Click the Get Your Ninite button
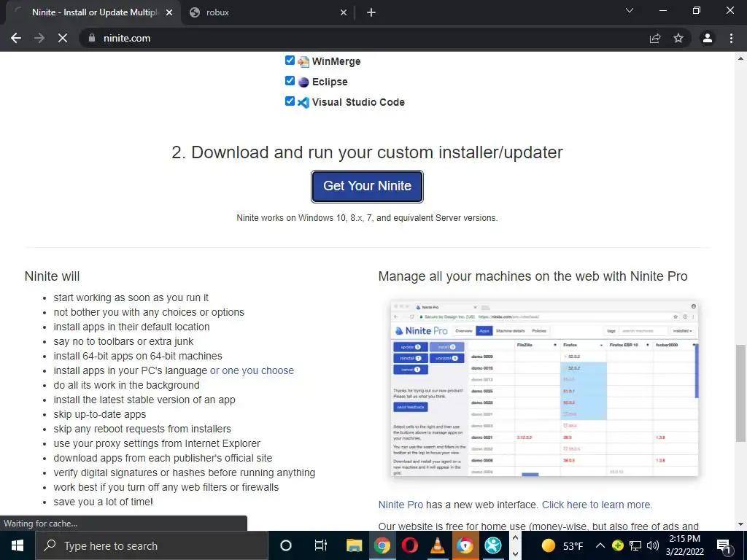The height and width of the screenshot is (560, 747). point(367,186)
